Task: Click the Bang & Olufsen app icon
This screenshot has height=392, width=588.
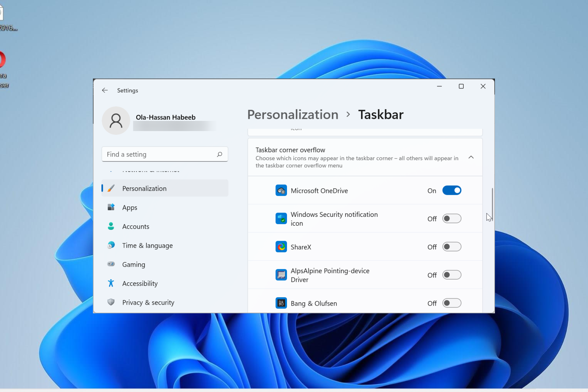Action: coord(281,303)
